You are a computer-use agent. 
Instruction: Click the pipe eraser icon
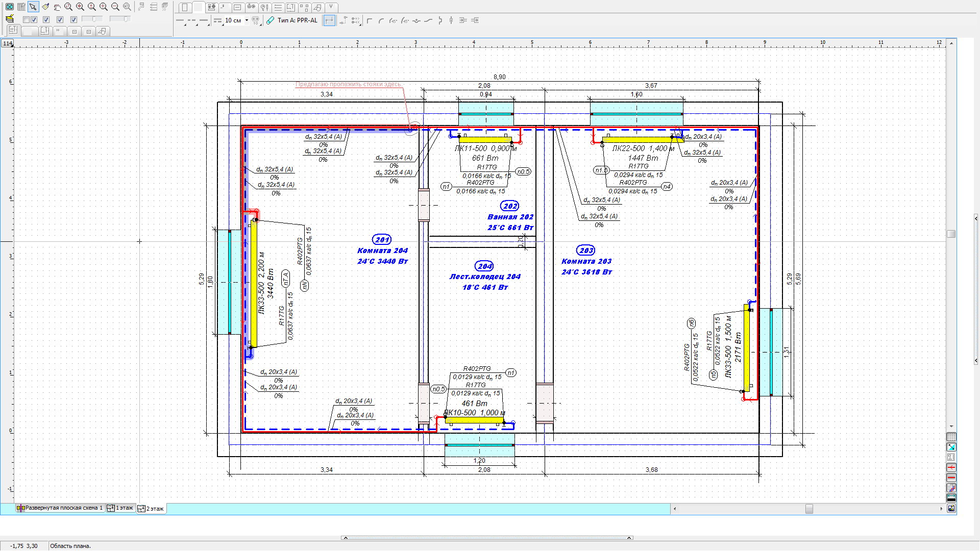(x=271, y=20)
